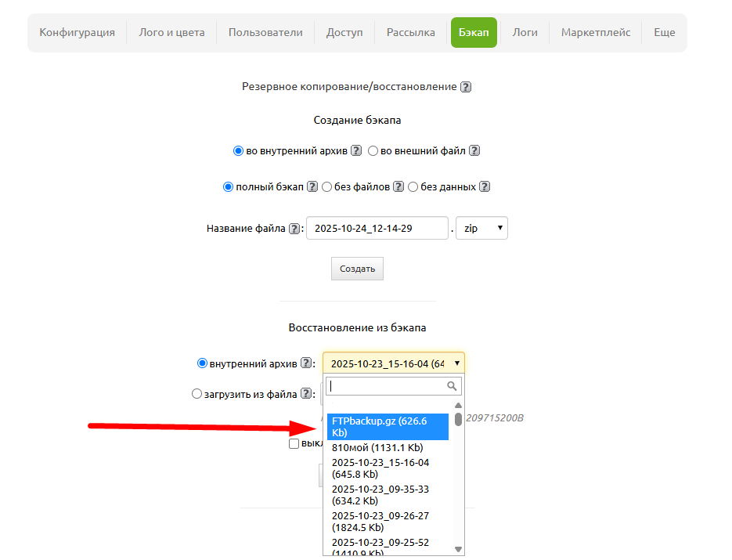Click help icon beside во внутренний архив
The height and width of the screenshot is (560, 732).
click(x=356, y=151)
